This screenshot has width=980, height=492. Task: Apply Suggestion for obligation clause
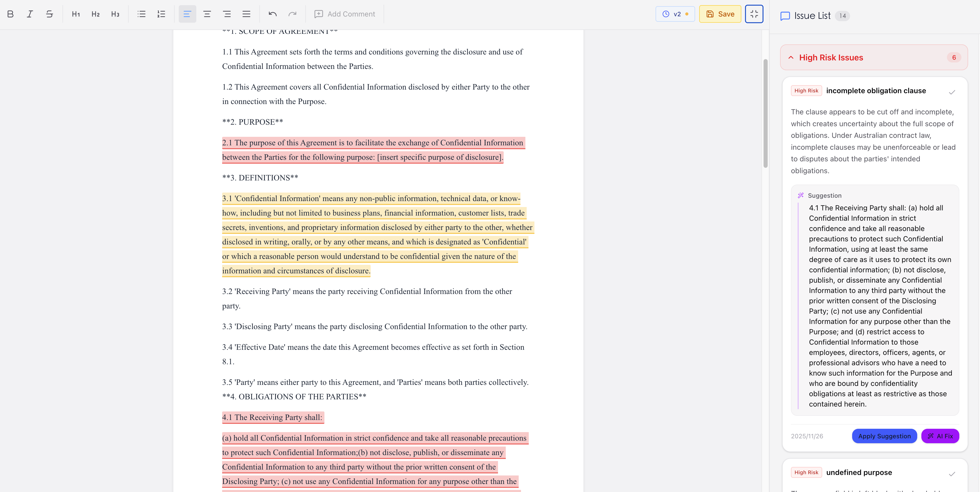(x=884, y=436)
